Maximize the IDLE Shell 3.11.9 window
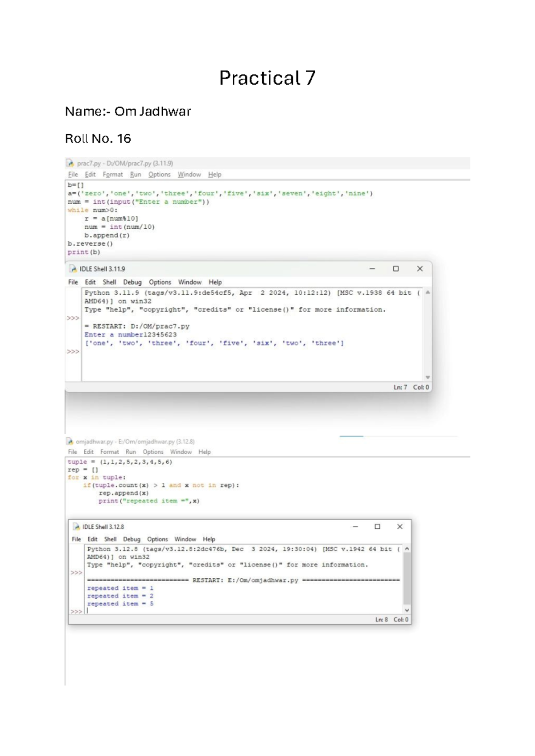The width and height of the screenshot is (535, 756). pos(395,269)
